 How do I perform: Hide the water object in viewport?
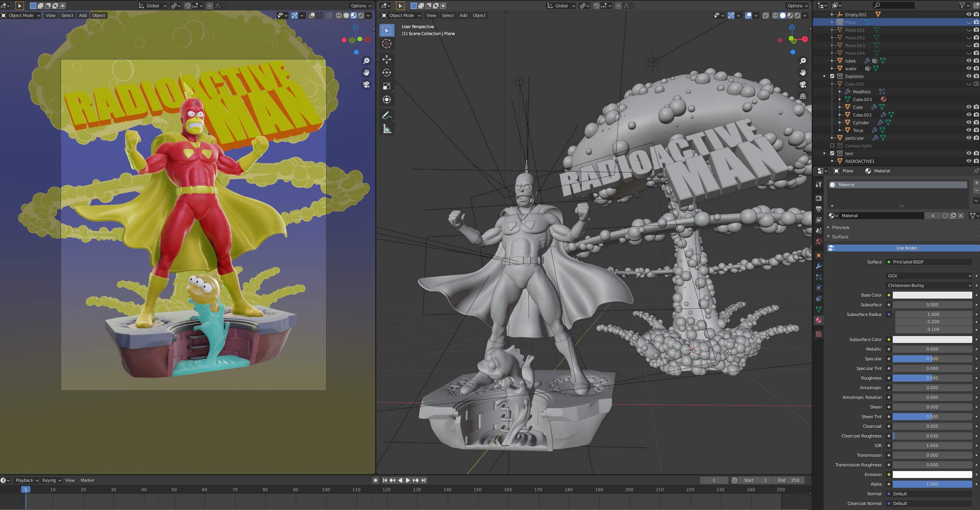tap(969, 68)
